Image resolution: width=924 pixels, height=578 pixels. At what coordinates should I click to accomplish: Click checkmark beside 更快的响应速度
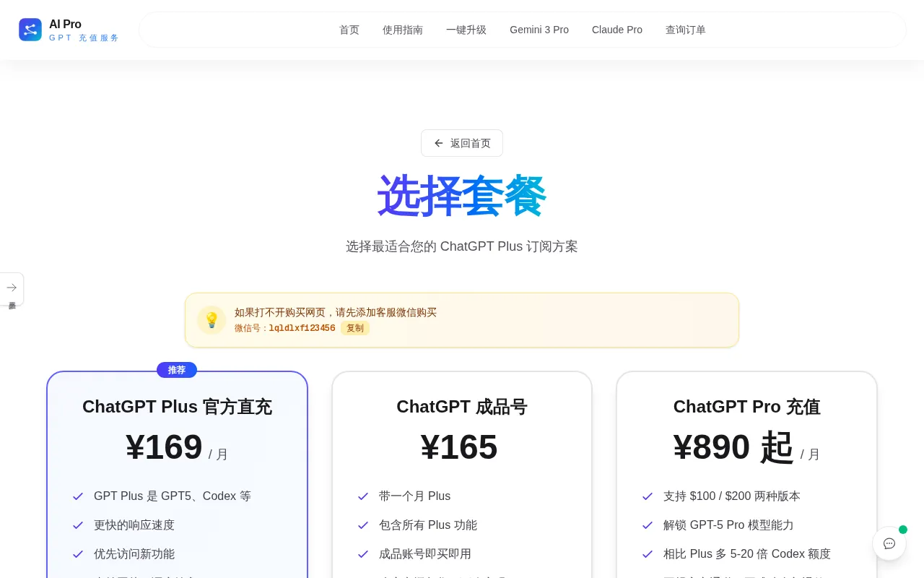78,525
